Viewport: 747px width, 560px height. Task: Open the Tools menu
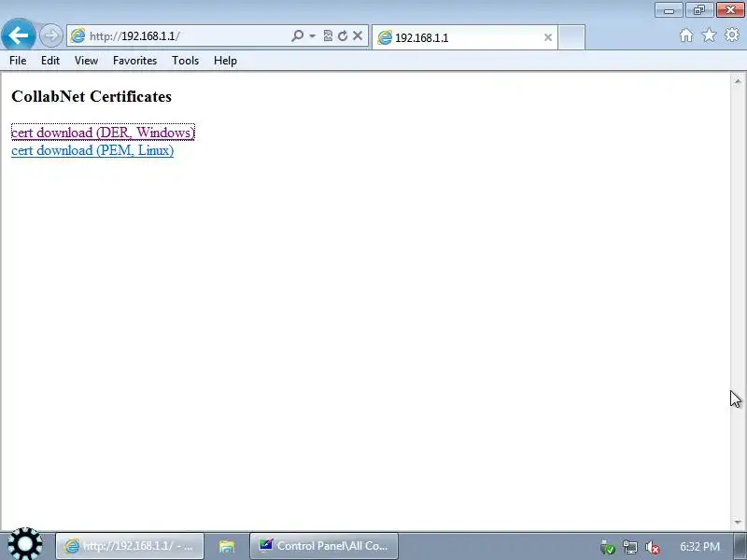(185, 61)
